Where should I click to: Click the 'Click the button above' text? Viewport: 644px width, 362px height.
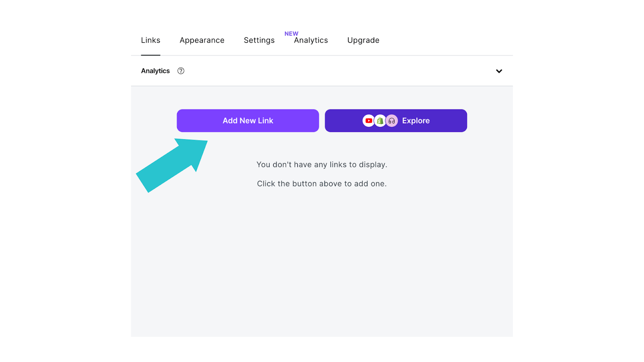pyautogui.click(x=322, y=184)
